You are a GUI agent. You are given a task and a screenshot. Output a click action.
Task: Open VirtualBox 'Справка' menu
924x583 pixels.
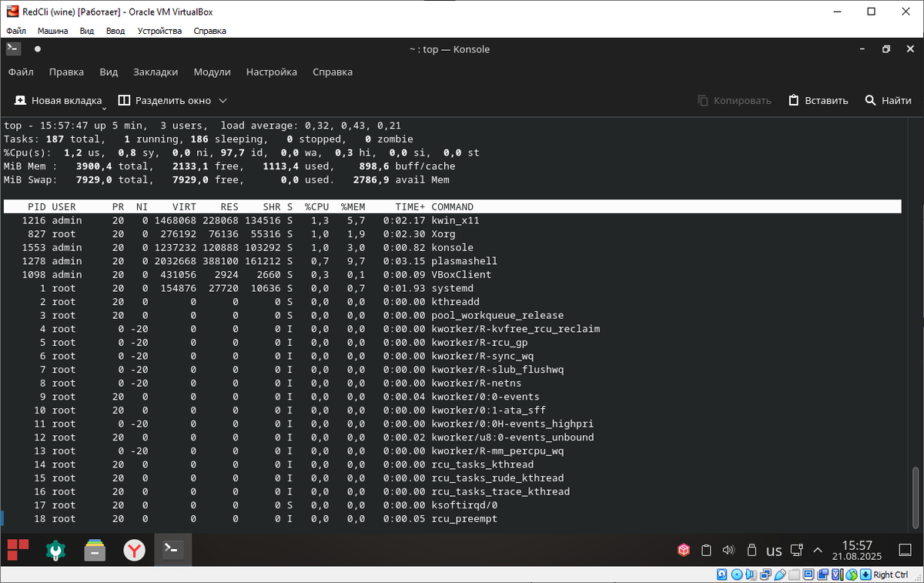click(210, 31)
